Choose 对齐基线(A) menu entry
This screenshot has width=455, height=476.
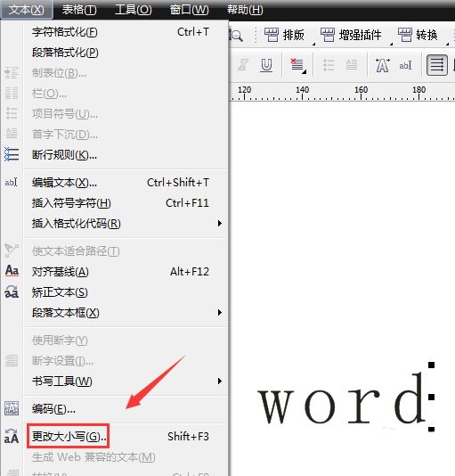click(126, 271)
